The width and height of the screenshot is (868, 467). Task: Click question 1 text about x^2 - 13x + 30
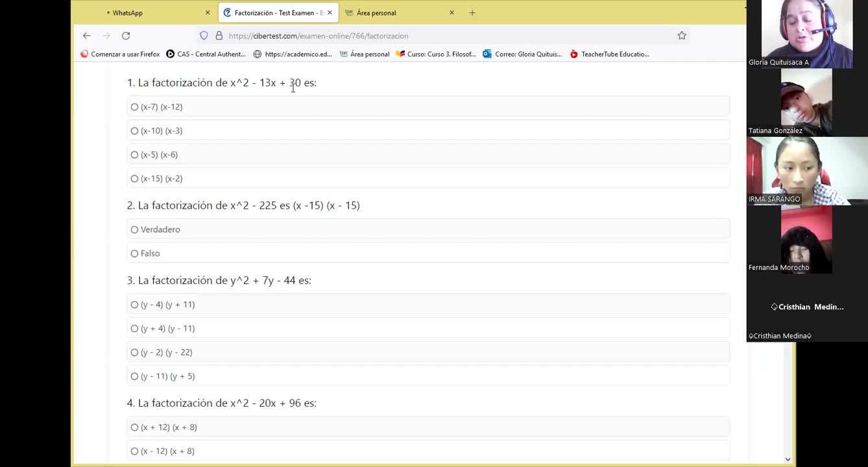[x=222, y=82]
